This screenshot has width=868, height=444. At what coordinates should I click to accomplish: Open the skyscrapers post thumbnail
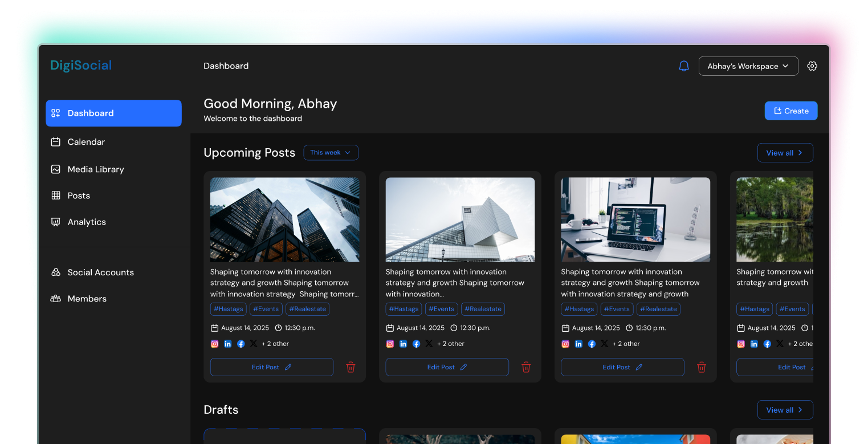284,219
